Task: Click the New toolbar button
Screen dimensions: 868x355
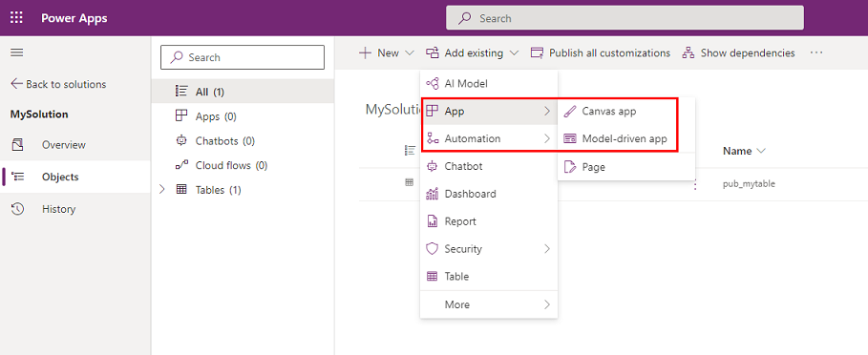Action: pyautogui.click(x=387, y=53)
